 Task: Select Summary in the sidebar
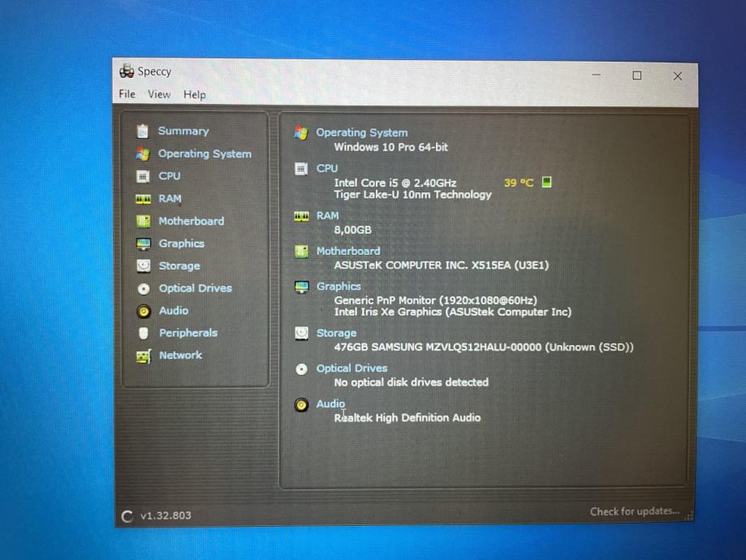click(x=183, y=131)
